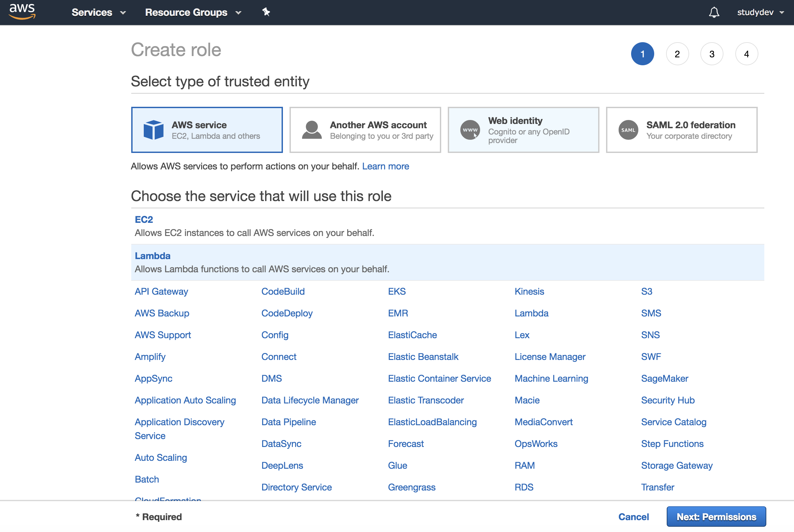Open the Services dropdown menu
This screenshot has height=532, width=794.
(x=99, y=13)
